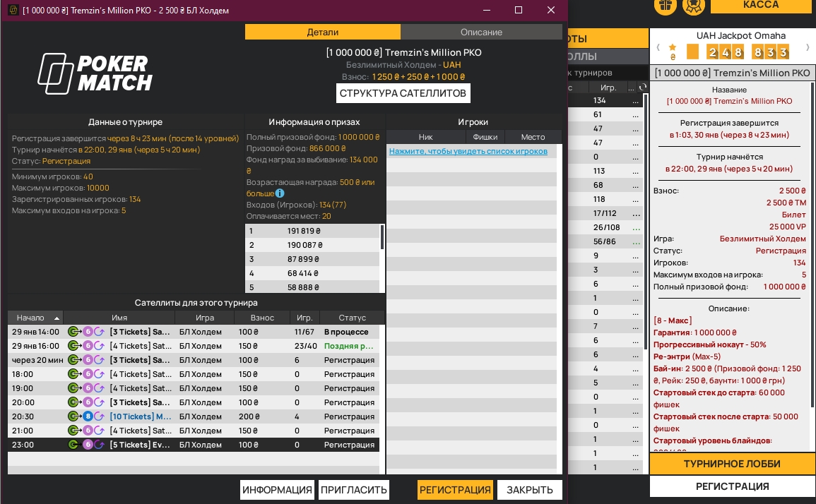Sort satellites by 'Статус' column header
The image size is (816, 504).
[x=353, y=317]
